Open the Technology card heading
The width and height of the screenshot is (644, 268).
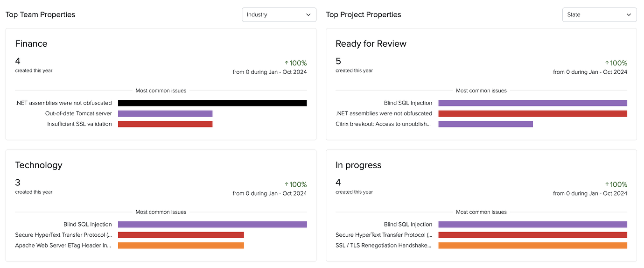pos(39,165)
